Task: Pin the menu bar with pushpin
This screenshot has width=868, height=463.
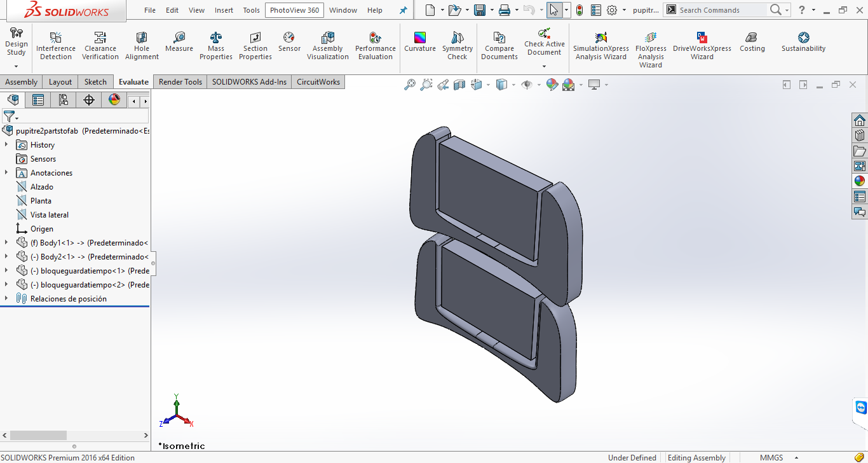Action: [x=403, y=10]
